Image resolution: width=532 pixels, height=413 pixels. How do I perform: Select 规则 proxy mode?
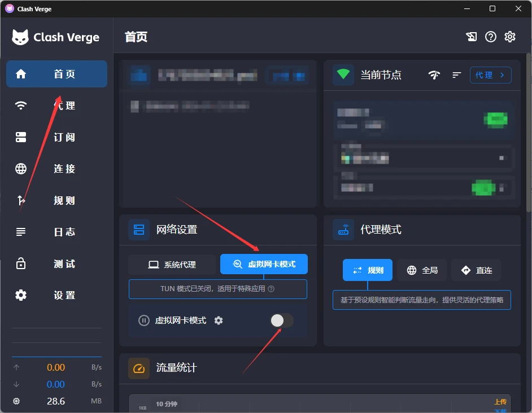tap(368, 270)
